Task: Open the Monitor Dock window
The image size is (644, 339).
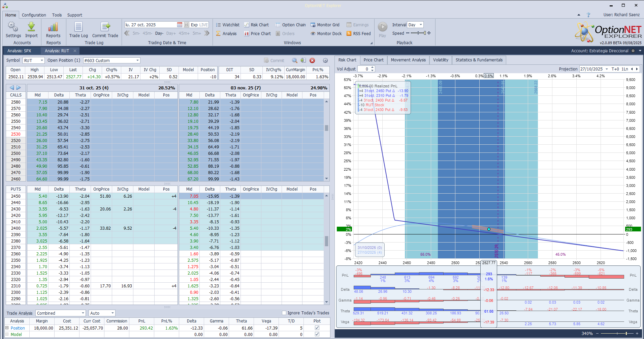Action: click(x=326, y=33)
